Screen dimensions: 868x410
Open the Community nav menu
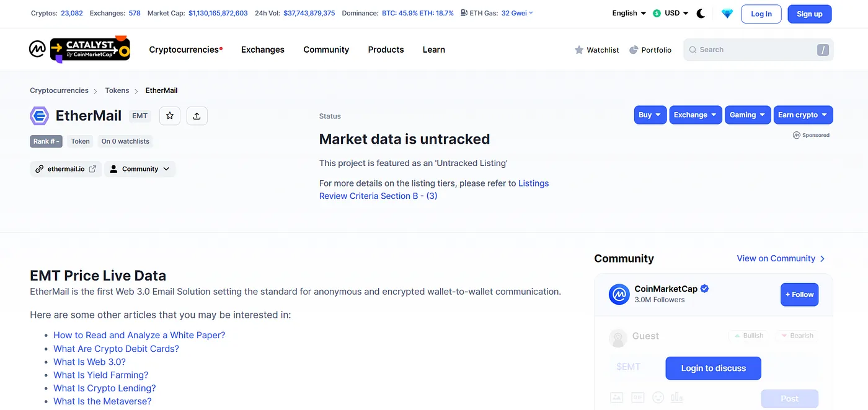coord(326,50)
